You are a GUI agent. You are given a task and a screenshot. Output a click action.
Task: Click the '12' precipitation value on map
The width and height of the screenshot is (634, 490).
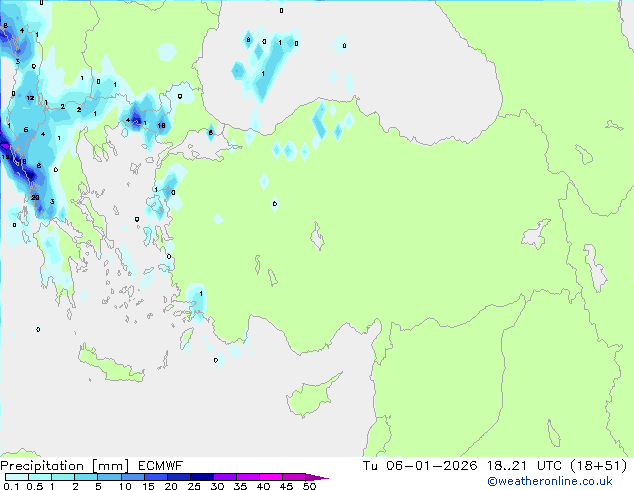[x=30, y=98]
